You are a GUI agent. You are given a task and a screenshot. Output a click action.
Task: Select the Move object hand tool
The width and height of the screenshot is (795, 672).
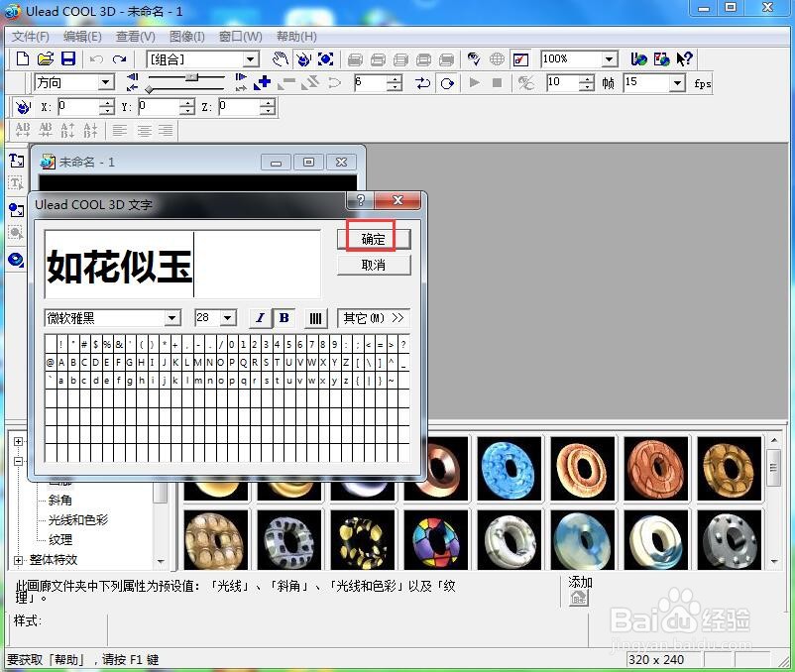tap(280, 59)
